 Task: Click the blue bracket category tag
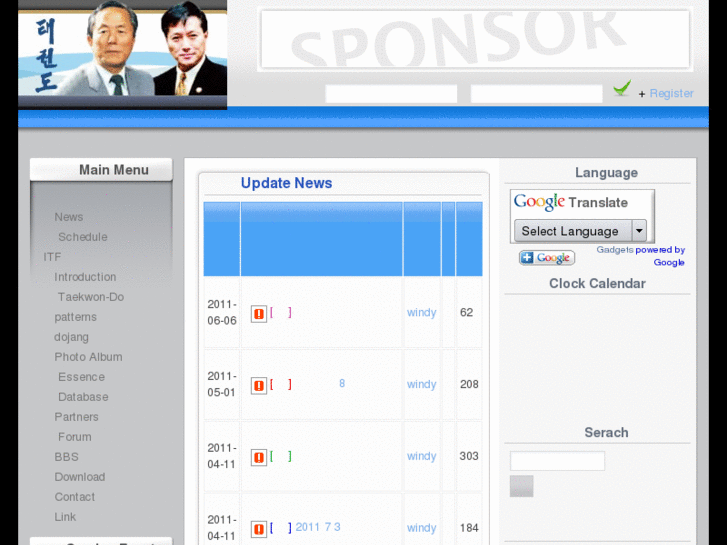pyautogui.click(x=281, y=528)
